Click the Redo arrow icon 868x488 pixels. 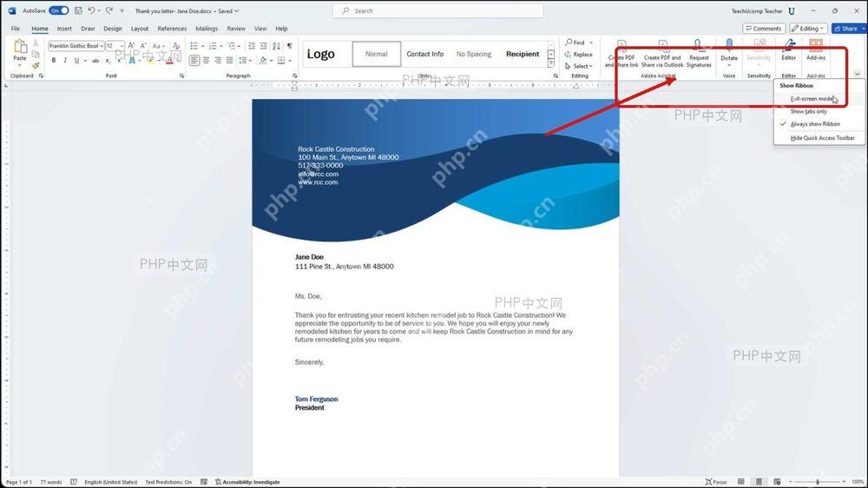click(x=109, y=10)
